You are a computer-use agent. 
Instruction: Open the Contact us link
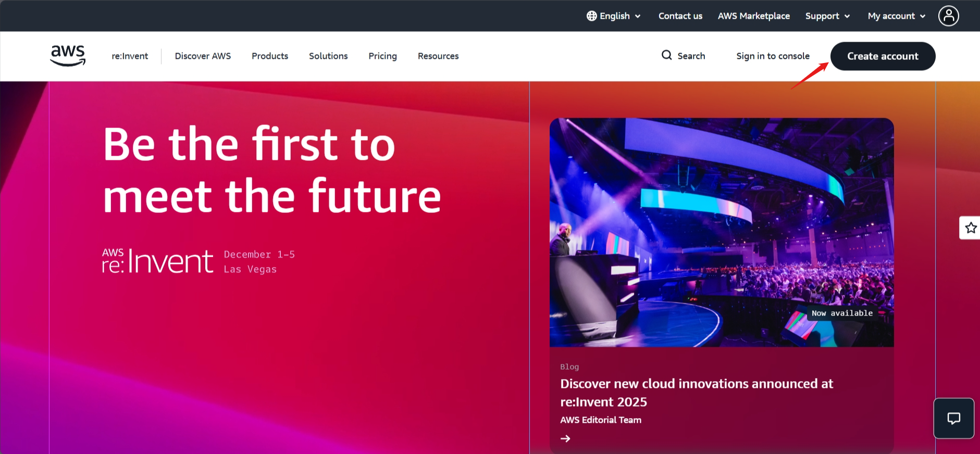tap(680, 16)
